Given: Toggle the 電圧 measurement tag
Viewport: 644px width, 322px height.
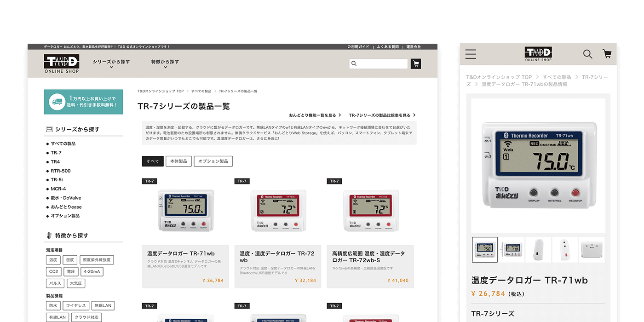Looking at the screenshot, I should point(71,272).
